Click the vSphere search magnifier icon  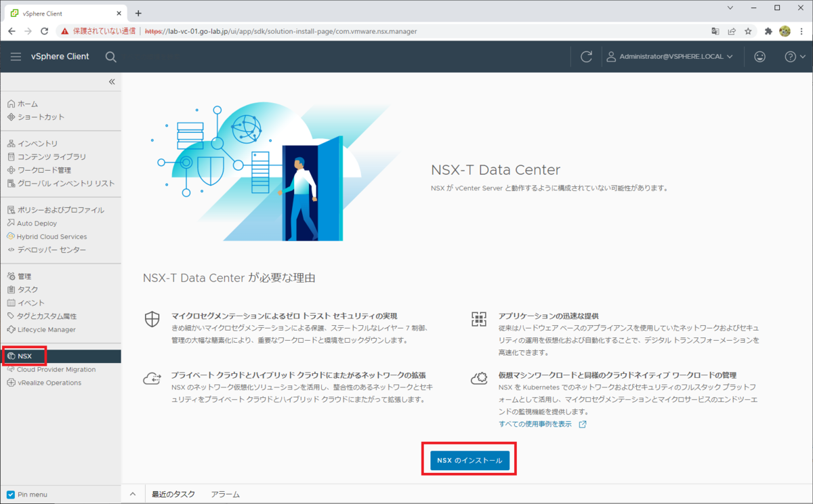coord(111,57)
